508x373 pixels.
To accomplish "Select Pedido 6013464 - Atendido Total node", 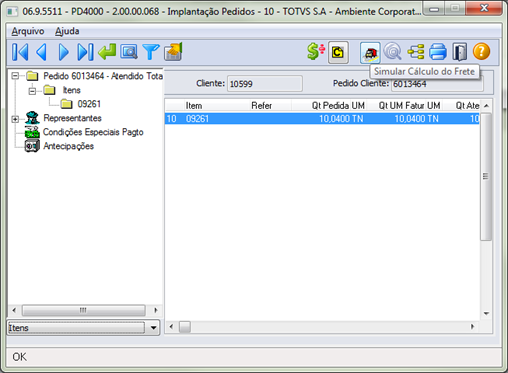I will click(x=103, y=76).
